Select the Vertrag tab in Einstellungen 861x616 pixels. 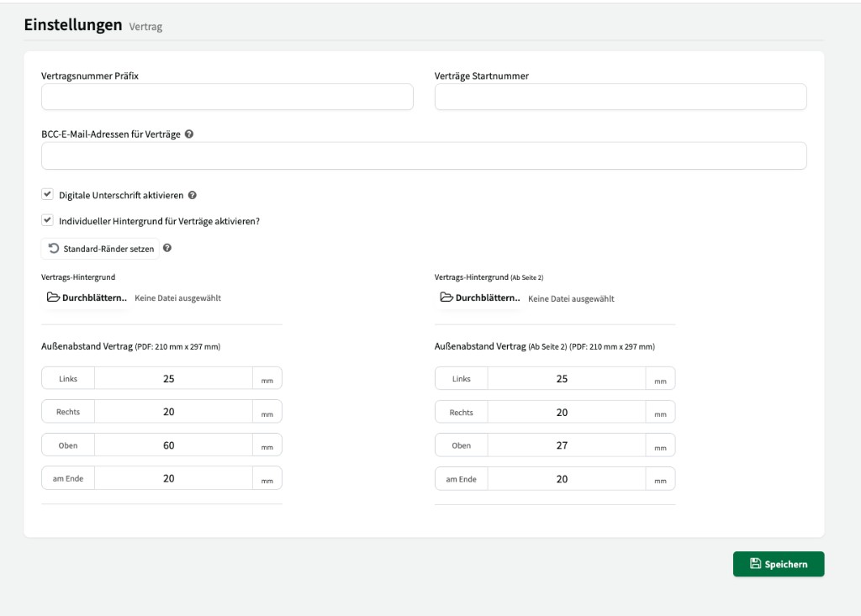pos(145,26)
